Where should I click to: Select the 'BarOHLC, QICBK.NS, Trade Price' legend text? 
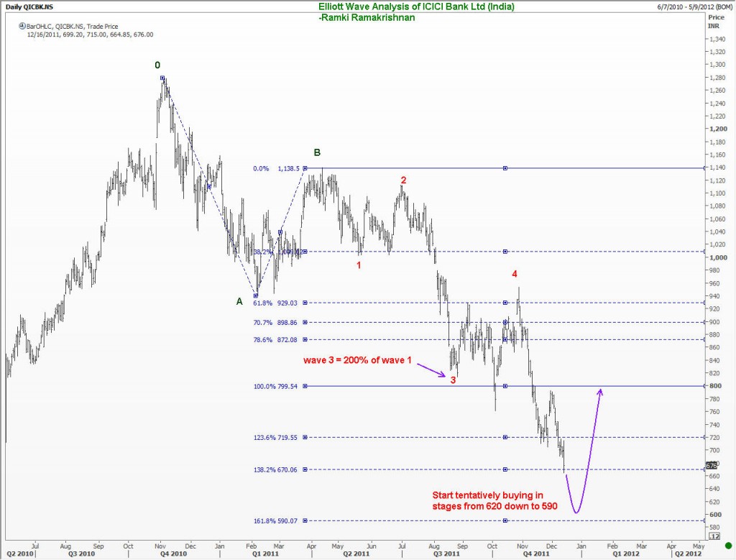[x=73, y=27]
